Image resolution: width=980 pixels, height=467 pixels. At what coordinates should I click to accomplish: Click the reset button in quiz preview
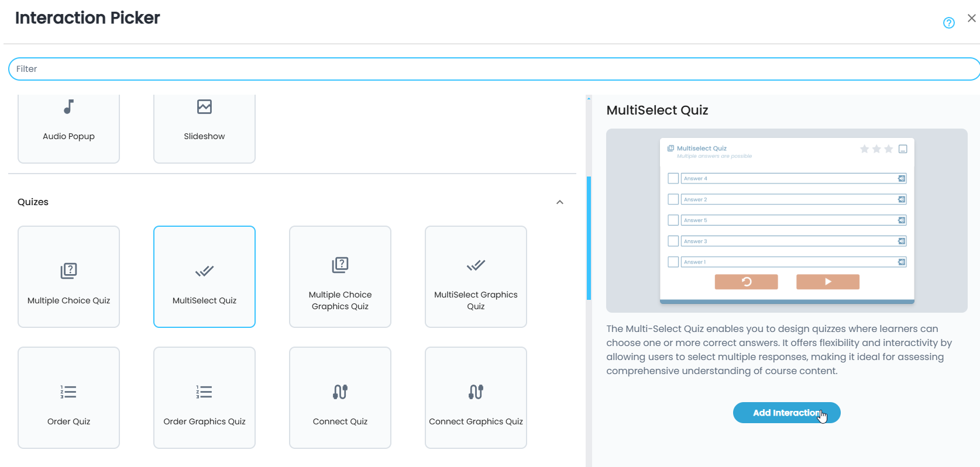(x=746, y=282)
